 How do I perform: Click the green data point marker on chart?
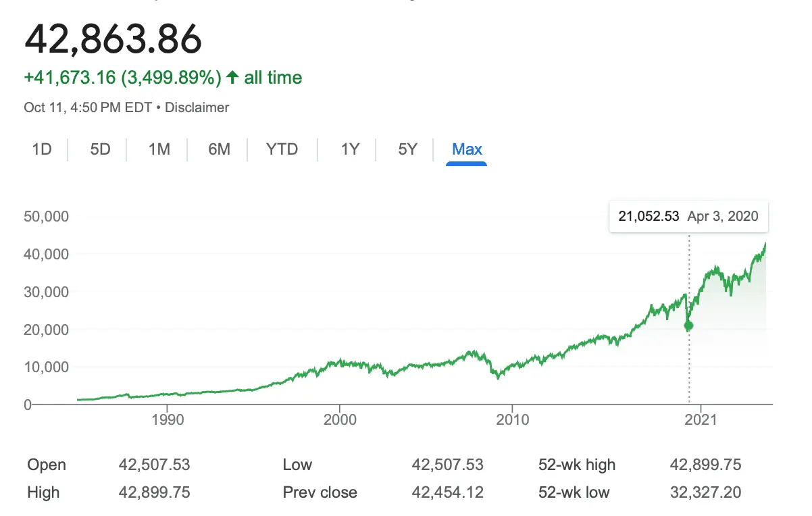pyautogui.click(x=688, y=326)
